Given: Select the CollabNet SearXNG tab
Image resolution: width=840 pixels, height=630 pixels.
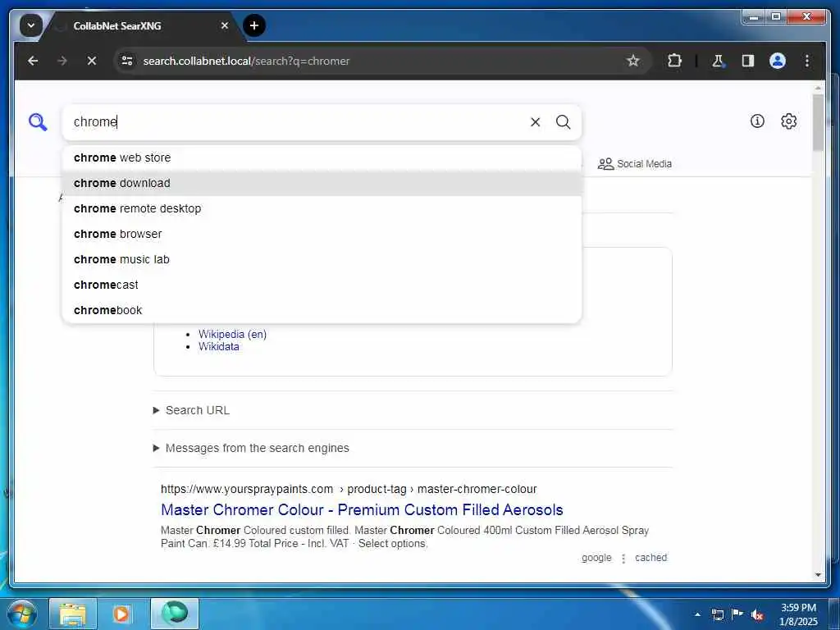Looking at the screenshot, I should point(139,25).
